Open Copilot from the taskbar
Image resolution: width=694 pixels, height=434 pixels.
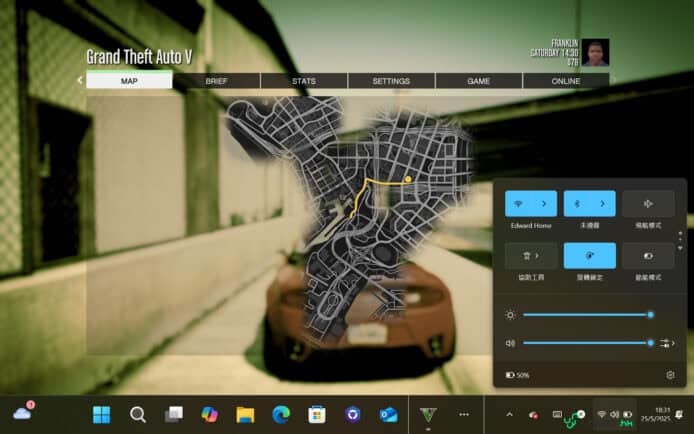209,414
